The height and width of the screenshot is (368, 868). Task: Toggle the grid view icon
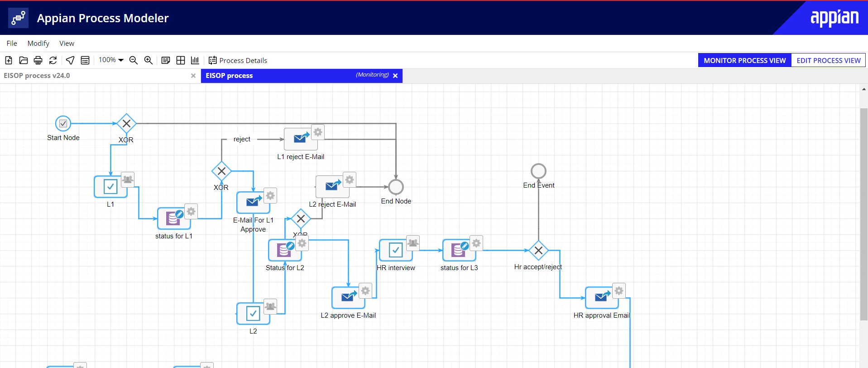(181, 60)
